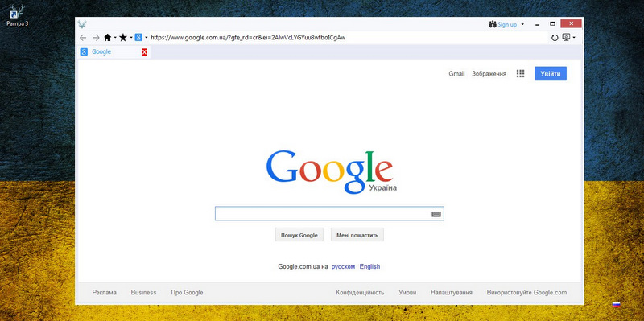644x321 pixels.
Task: Open the on-screen keyboard icon in search box
Action: [x=436, y=214]
